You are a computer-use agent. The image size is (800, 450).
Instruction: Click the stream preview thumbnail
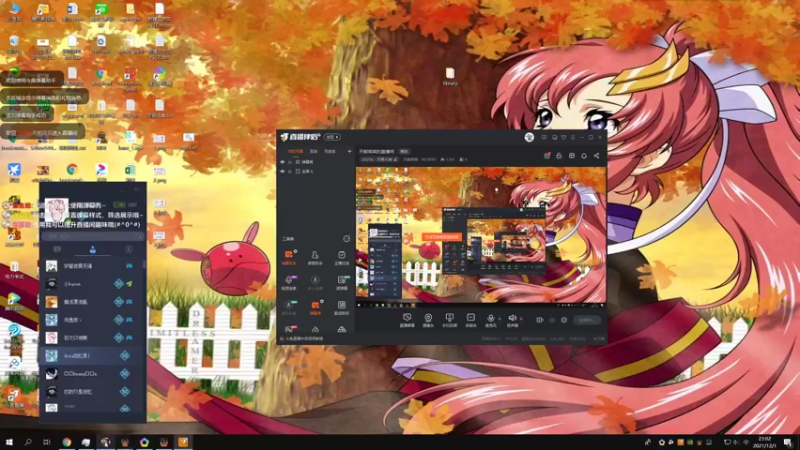click(x=481, y=237)
